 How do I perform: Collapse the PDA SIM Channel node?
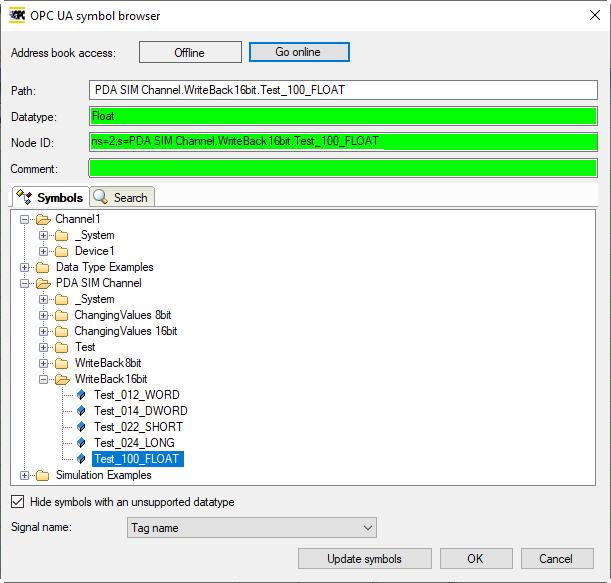click(x=25, y=283)
